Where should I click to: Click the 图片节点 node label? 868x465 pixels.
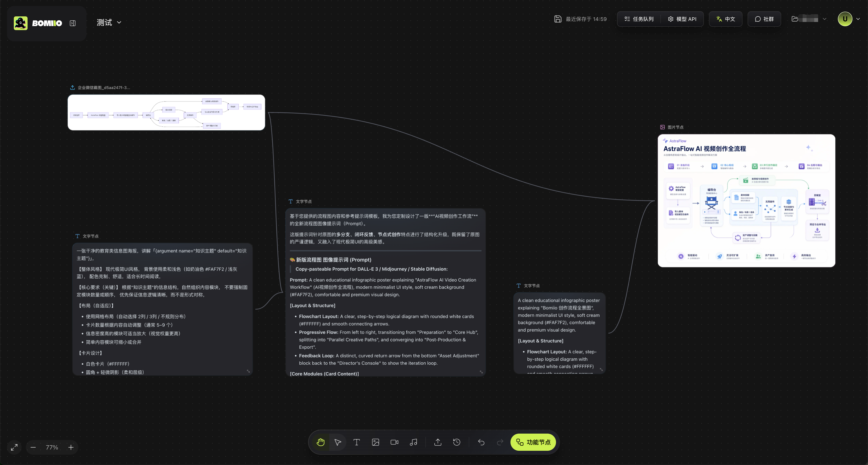675,127
